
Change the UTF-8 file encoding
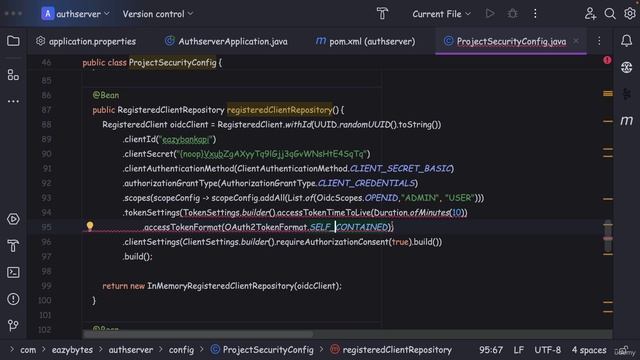547,350
